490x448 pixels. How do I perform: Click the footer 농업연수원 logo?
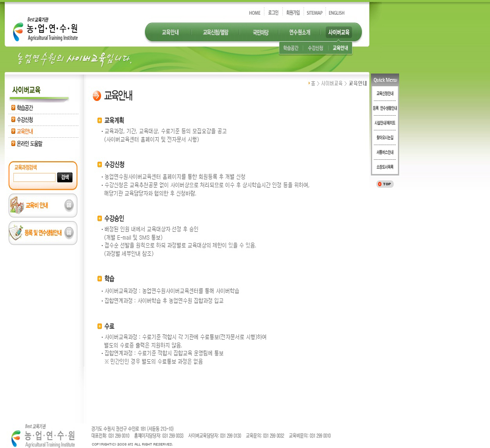pos(44,435)
